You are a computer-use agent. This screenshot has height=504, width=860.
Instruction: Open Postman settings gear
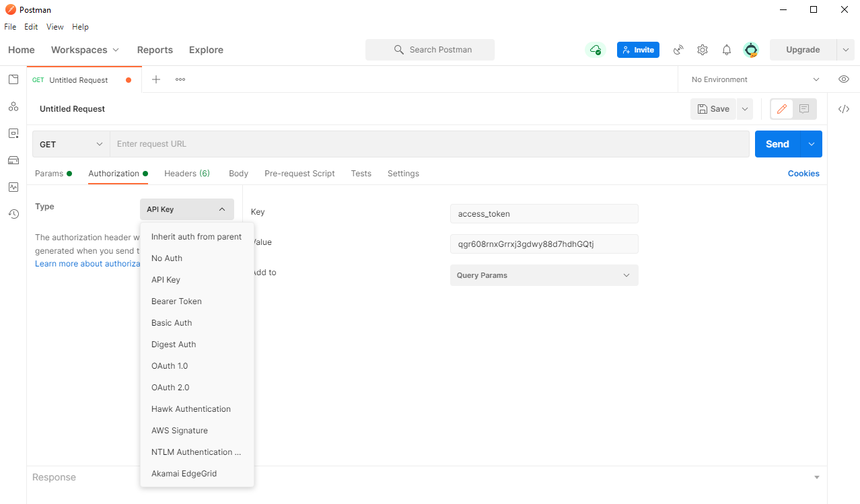point(702,50)
